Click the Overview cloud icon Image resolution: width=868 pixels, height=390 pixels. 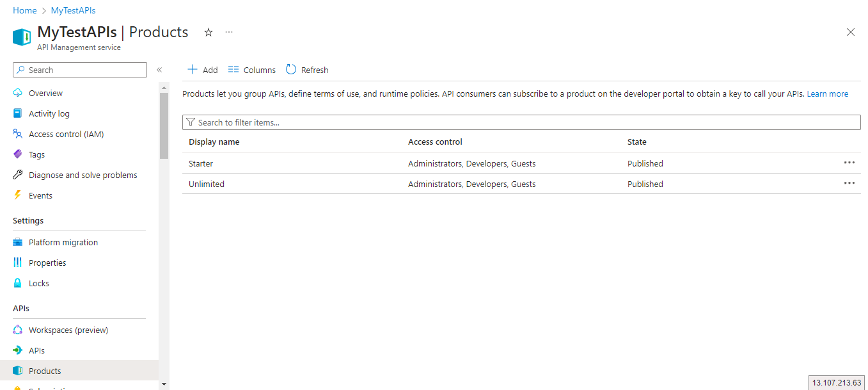click(x=18, y=93)
